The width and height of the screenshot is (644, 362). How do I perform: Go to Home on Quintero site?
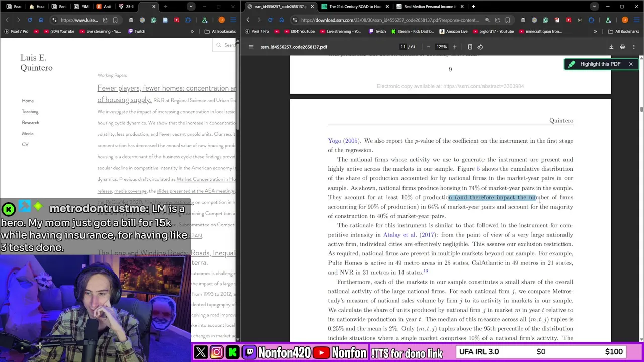28,101
